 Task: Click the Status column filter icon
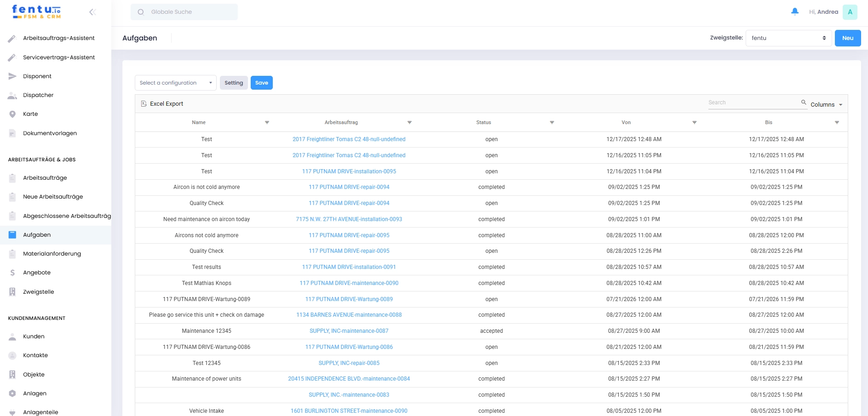click(552, 123)
